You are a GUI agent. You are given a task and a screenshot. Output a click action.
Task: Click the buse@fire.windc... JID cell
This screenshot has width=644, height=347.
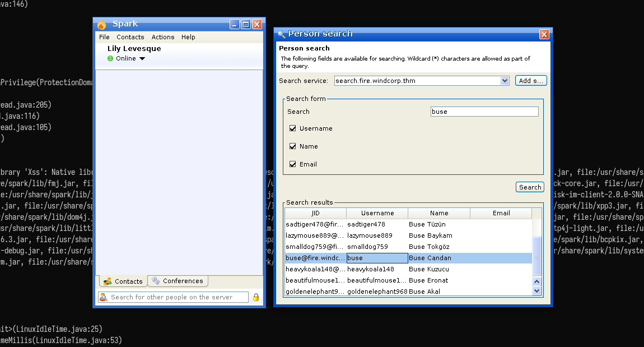[x=315, y=258]
